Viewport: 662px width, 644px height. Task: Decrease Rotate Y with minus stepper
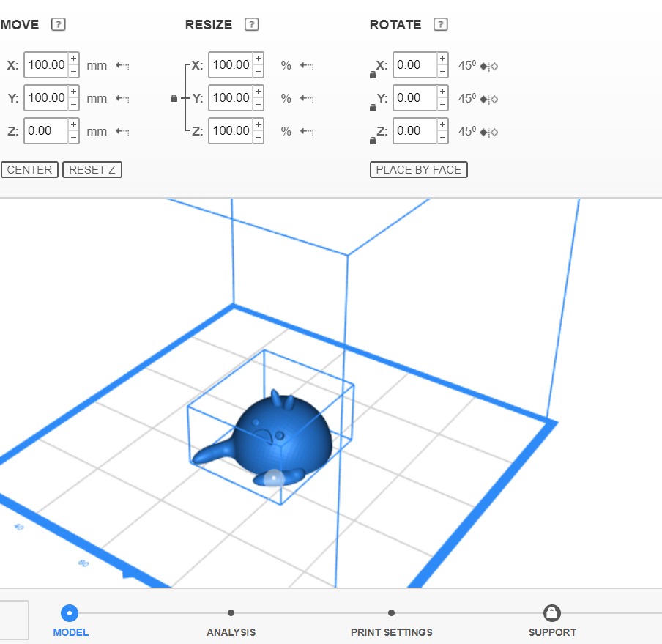coord(442,104)
